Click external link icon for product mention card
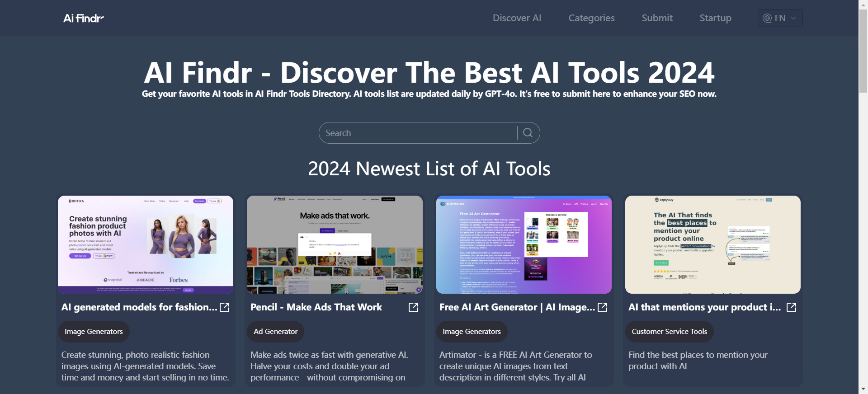Screen dimensions: 868x394 [x=791, y=307]
